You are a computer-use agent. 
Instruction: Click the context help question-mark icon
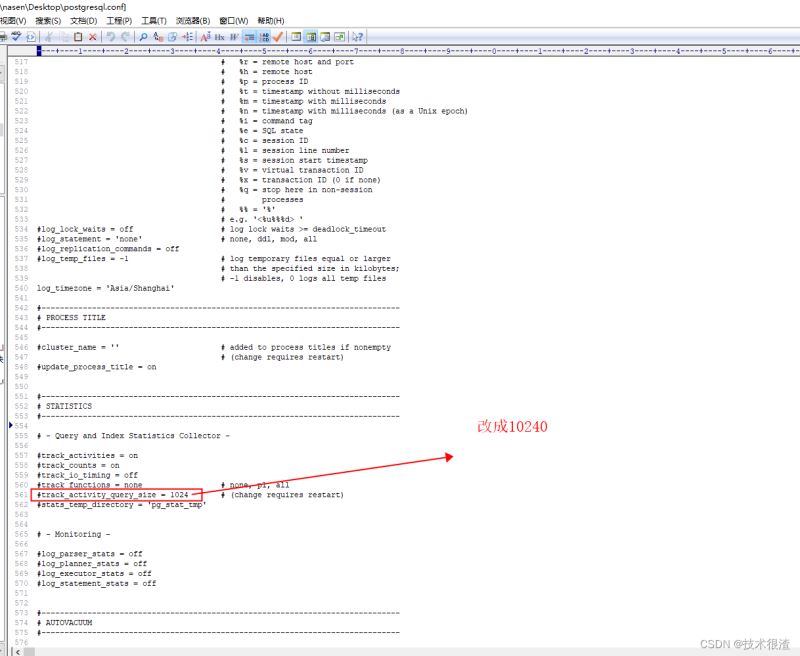[x=357, y=36]
